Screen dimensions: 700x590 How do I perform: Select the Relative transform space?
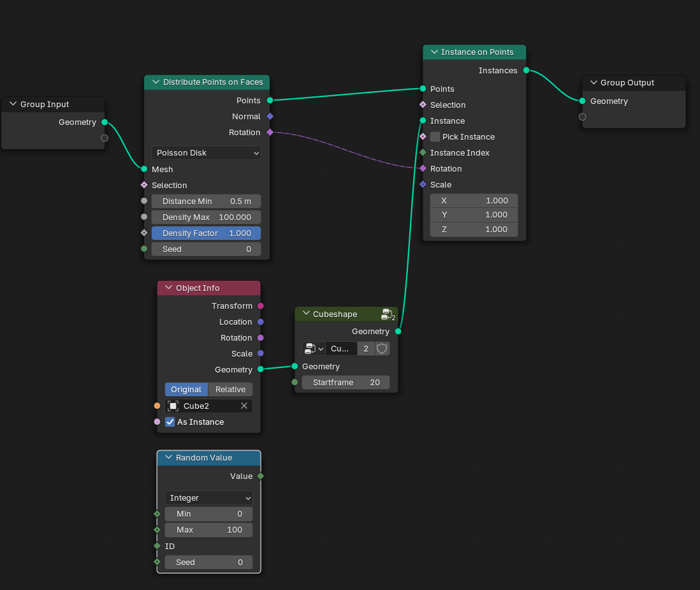tap(230, 390)
